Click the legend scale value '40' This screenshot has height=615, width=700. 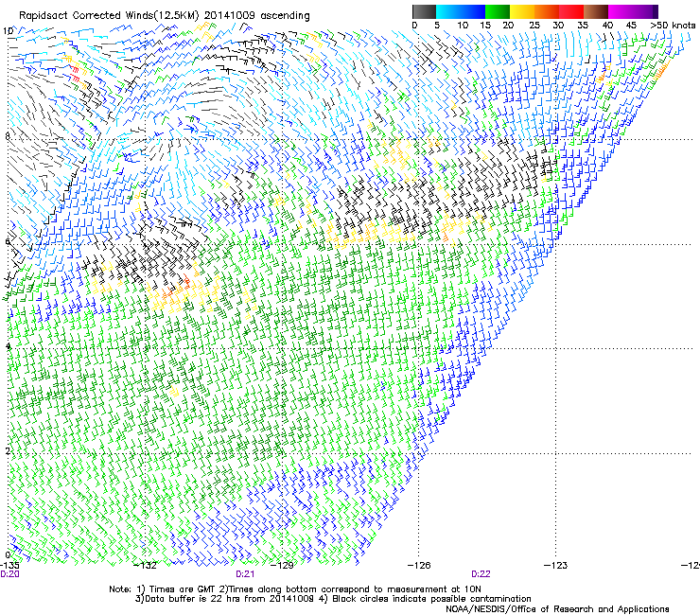coord(607,26)
